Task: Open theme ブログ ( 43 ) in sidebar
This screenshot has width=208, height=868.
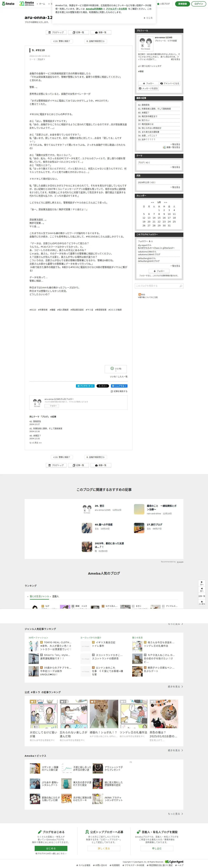Action: click(x=144, y=162)
